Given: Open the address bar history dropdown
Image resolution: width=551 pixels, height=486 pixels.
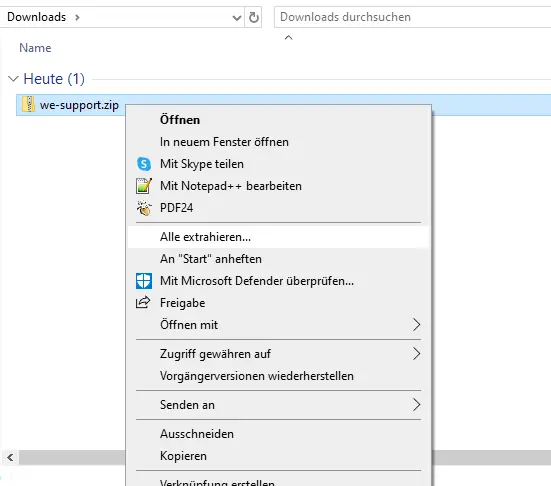Looking at the screenshot, I should tap(237, 17).
